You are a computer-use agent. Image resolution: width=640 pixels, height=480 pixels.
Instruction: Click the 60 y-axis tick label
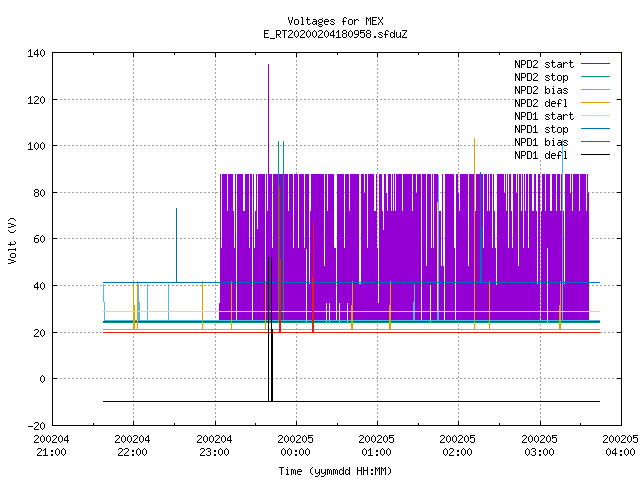coord(40,239)
